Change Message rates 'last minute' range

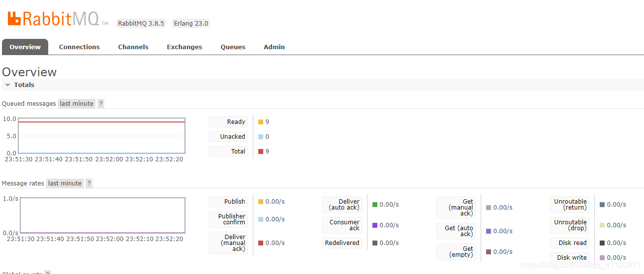click(64, 183)
